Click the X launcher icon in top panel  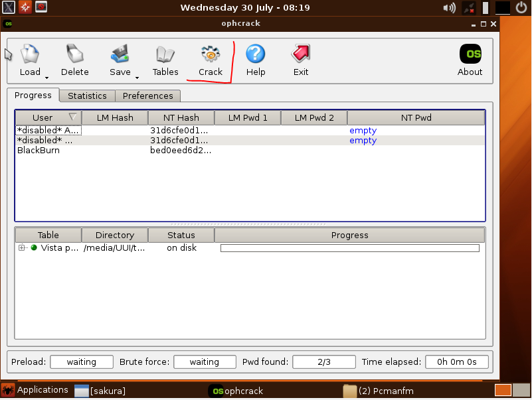[9, 7]
